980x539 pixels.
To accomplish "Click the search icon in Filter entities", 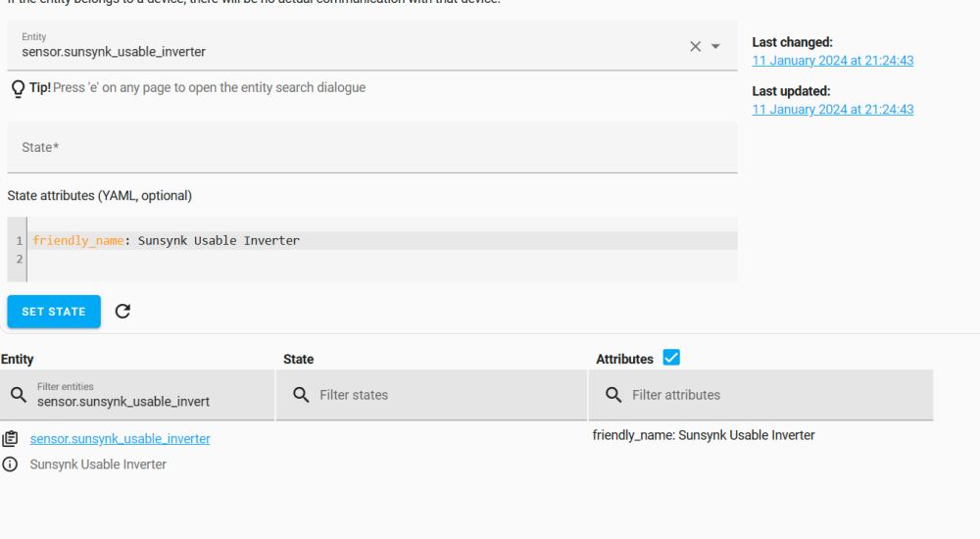I will point(19,395).
